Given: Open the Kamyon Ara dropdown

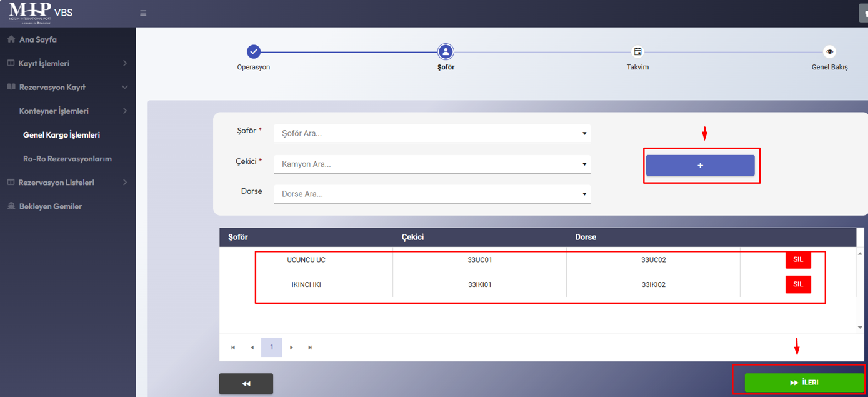Looking at the screenshot, I should coord(432,164).
